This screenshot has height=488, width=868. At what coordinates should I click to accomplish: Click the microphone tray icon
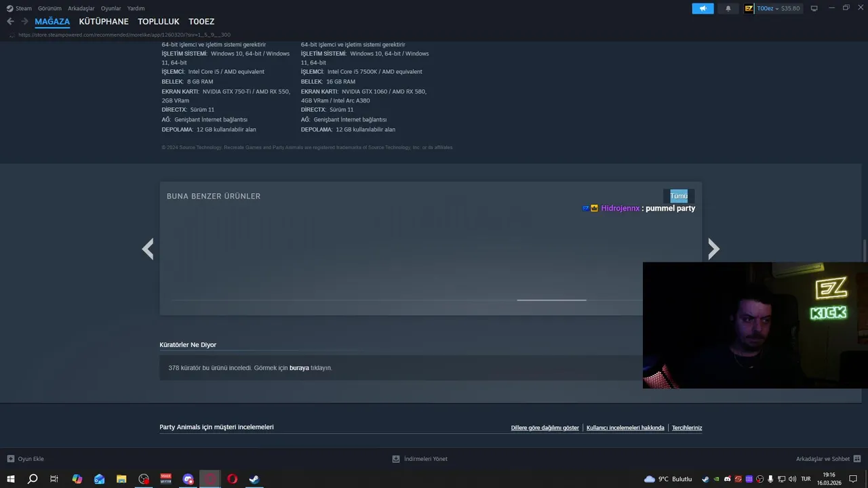[770, 479]
